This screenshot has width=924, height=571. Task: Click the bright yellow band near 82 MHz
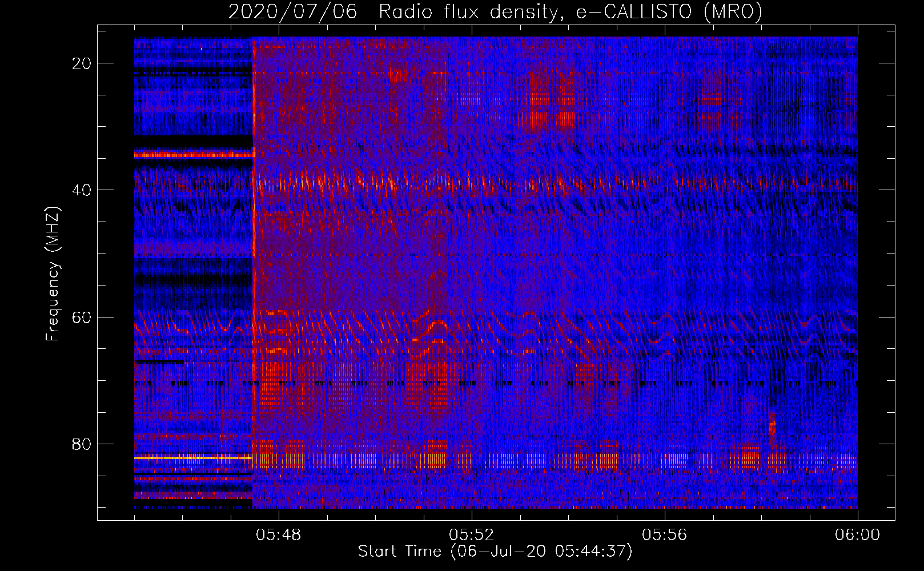pos(193,457)
